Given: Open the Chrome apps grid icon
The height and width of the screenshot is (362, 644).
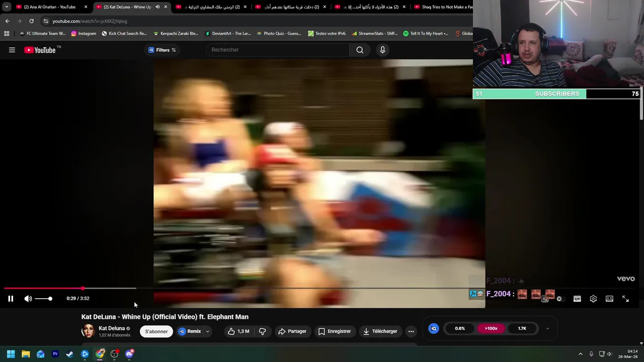Looking at the screenshot, I should [7, 33].
